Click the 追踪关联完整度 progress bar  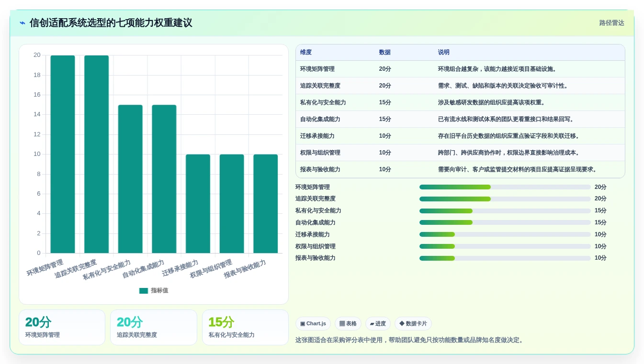(x=505, y=199)
